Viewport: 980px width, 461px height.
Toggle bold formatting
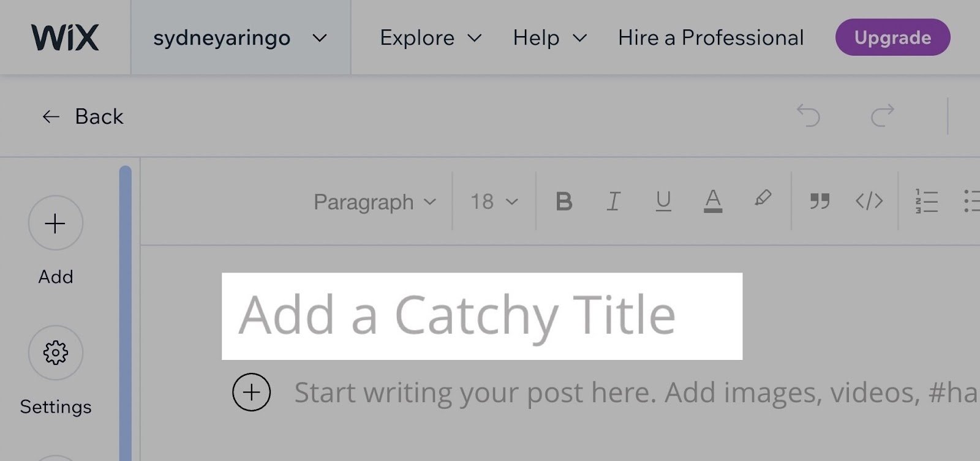(x=565, y=201)
